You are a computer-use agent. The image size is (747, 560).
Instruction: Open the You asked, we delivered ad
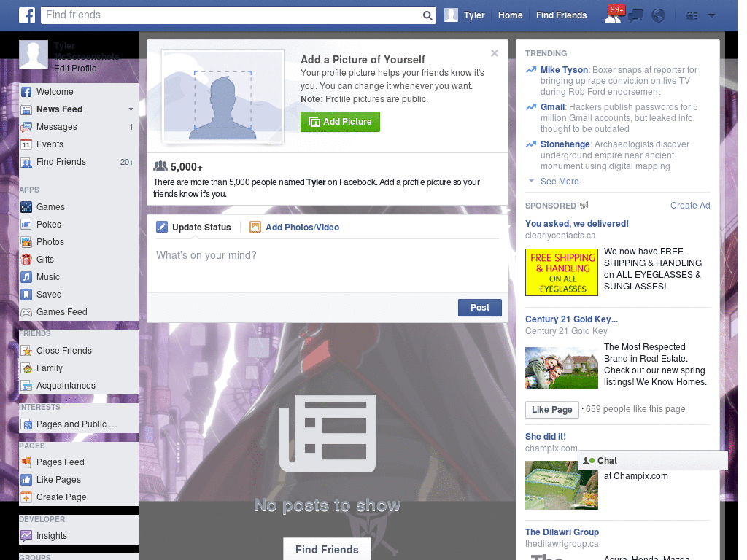click(576, 223)
